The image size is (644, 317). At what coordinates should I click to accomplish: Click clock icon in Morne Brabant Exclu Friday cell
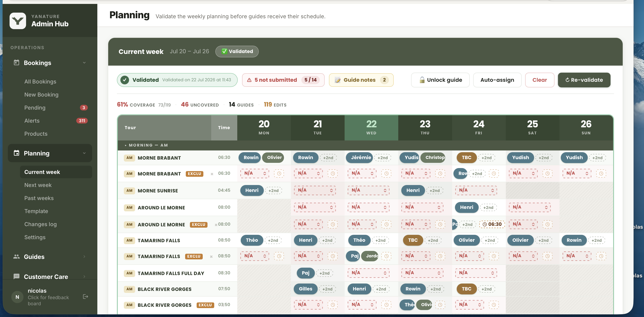(x=494, y=173)
